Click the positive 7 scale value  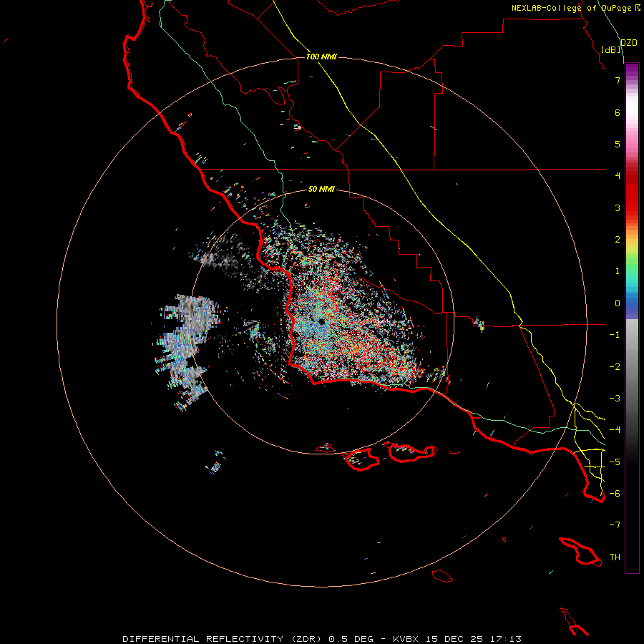[x=618, y=80]
